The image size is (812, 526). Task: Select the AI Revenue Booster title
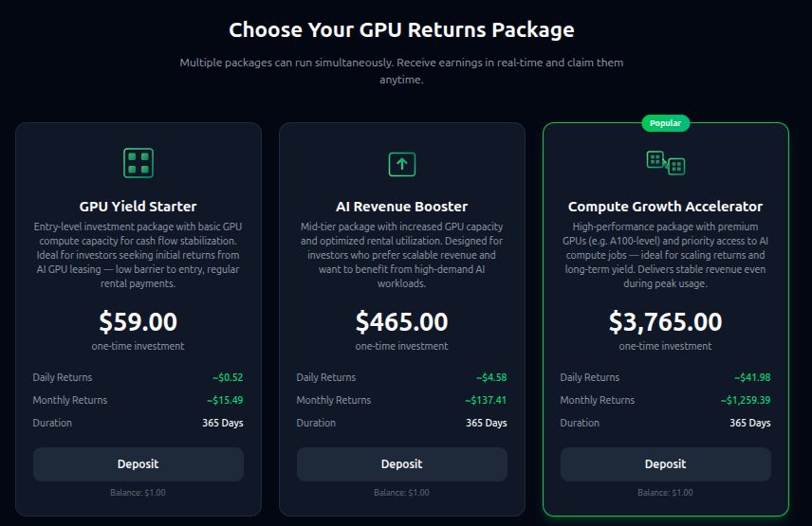402,206
